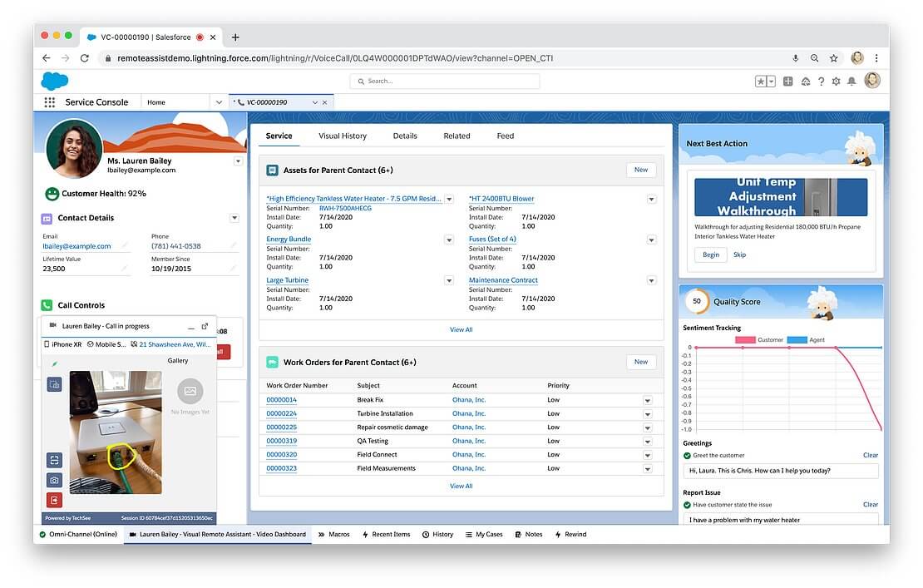Click New in Work Orders section
923x588 pixels.
(x=640, y=362)
